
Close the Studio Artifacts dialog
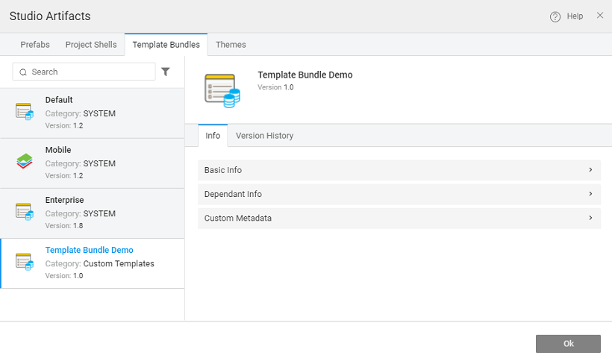click(x=599, y=16)
